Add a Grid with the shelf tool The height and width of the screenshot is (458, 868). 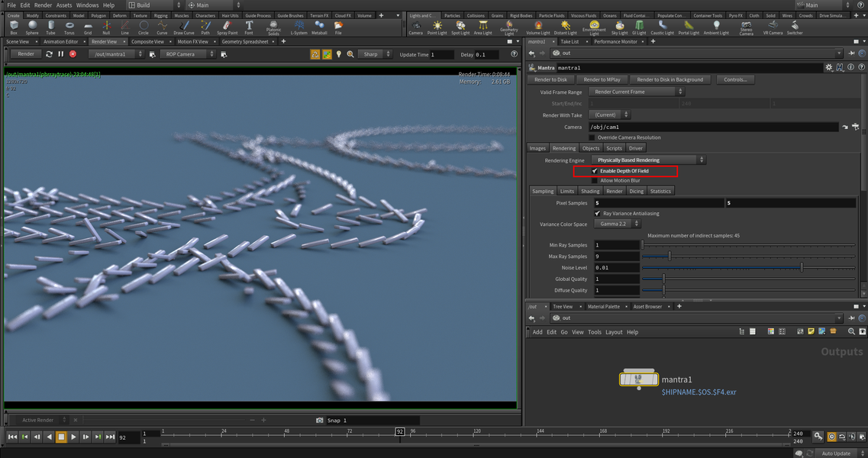click(x=88, y=27)
